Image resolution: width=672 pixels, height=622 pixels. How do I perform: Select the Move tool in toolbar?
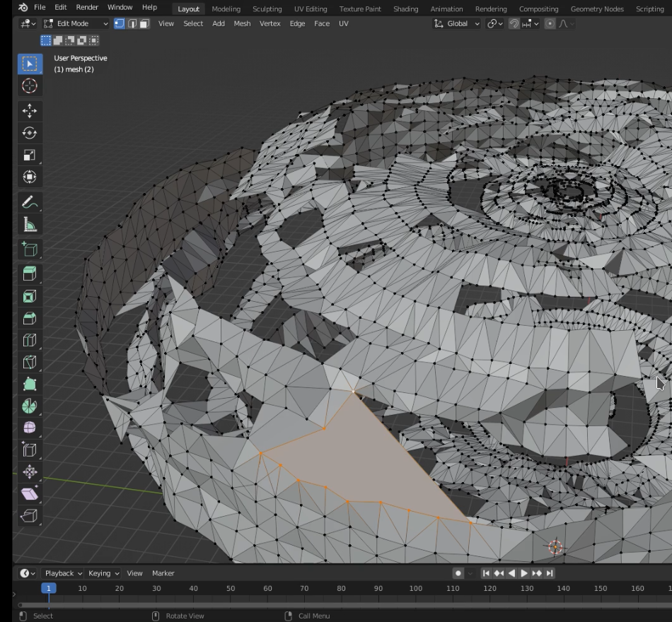tap(30, 111)
